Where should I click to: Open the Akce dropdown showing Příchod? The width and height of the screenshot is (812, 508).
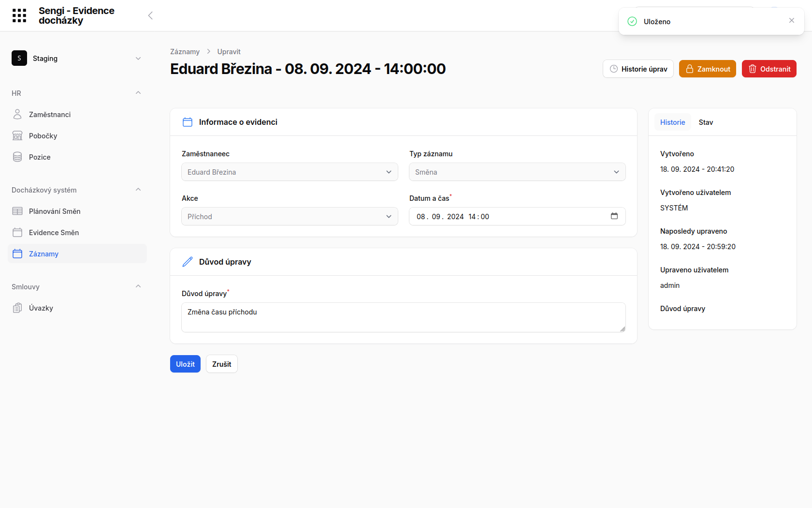[290, 216]
